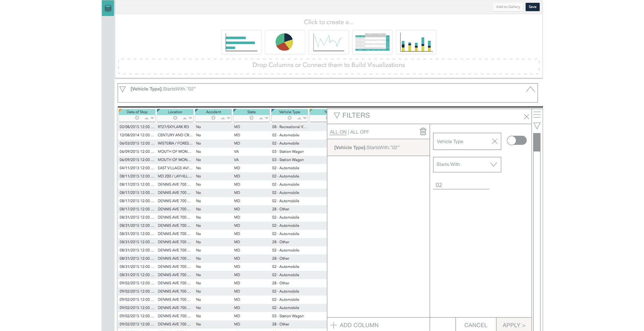The height and width of the screenshot is (331, 644).
Task: Create a table visualization
Action: pos(372,42)
